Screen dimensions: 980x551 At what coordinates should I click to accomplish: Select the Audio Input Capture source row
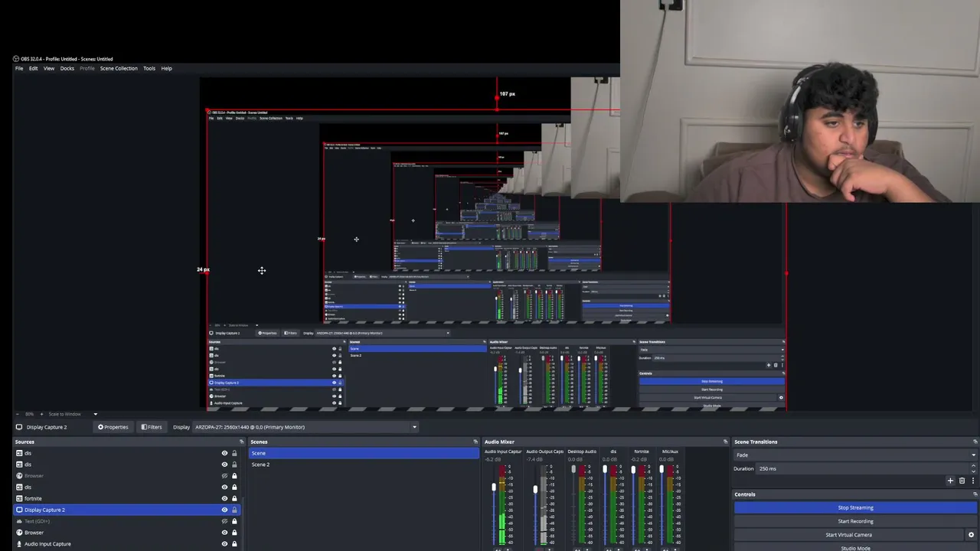[128, 544]
